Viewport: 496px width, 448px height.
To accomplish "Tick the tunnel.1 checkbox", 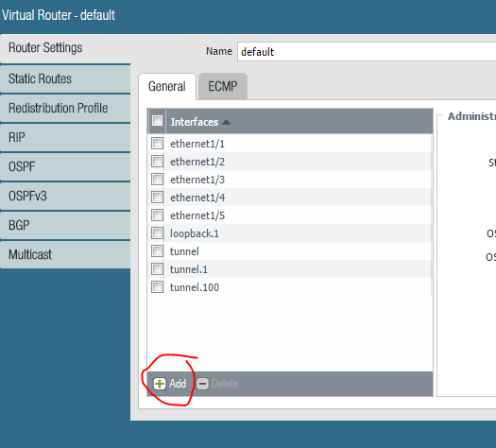I will pos(157,269).
